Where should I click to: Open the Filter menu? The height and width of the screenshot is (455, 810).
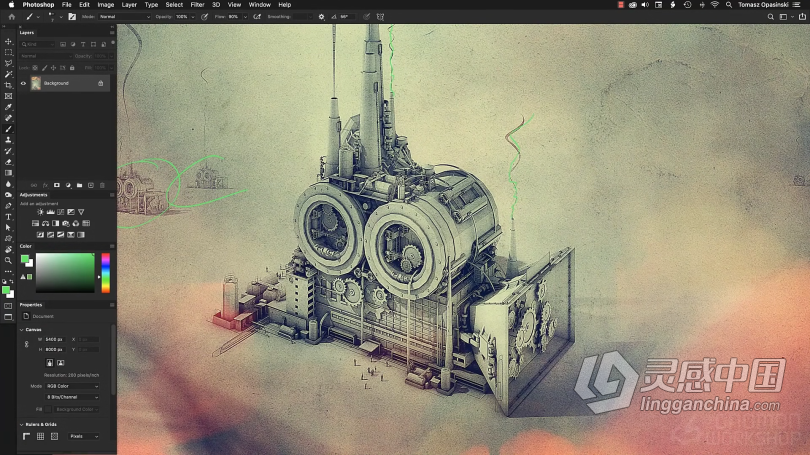pyautogui.click(x=197, y=5)
